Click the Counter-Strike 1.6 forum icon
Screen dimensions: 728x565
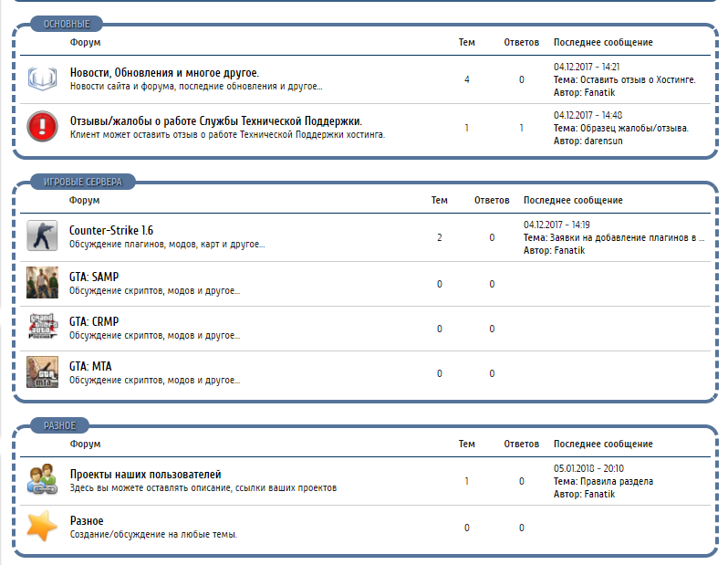(x=42, y=235)
